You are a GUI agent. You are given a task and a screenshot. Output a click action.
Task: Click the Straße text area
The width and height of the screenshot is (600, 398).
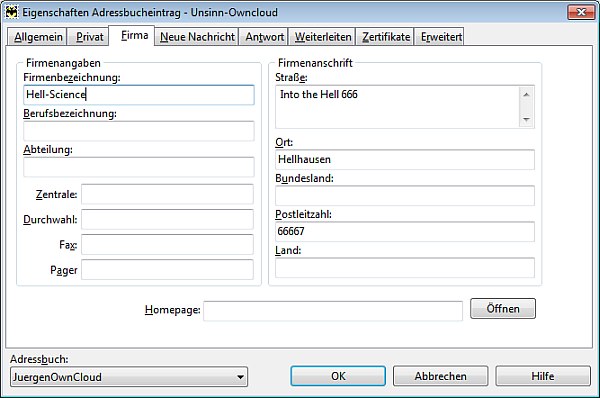click(x=397, y=107)
